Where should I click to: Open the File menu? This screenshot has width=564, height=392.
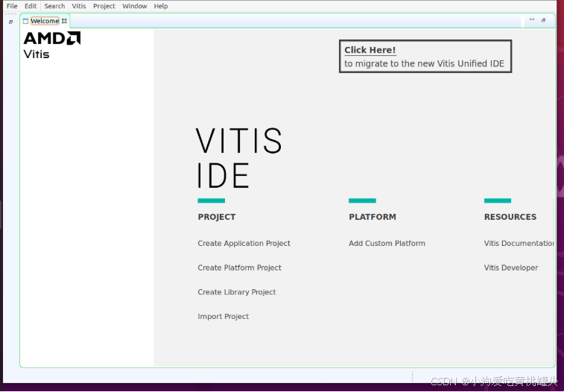[12, 6]
